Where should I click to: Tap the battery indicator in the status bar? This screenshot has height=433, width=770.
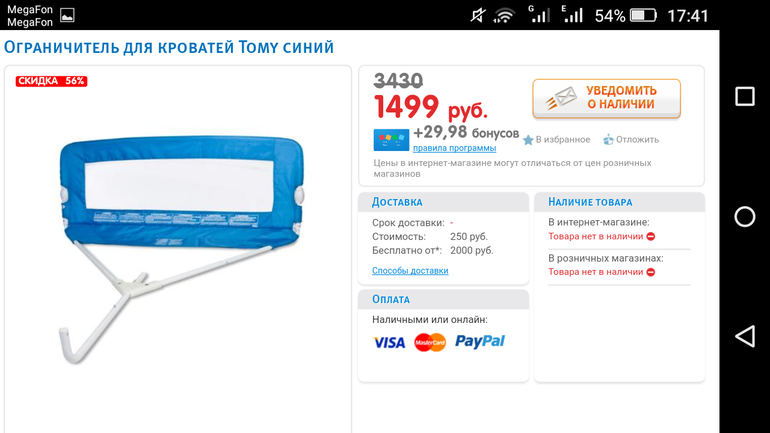(x=643, y=16)
